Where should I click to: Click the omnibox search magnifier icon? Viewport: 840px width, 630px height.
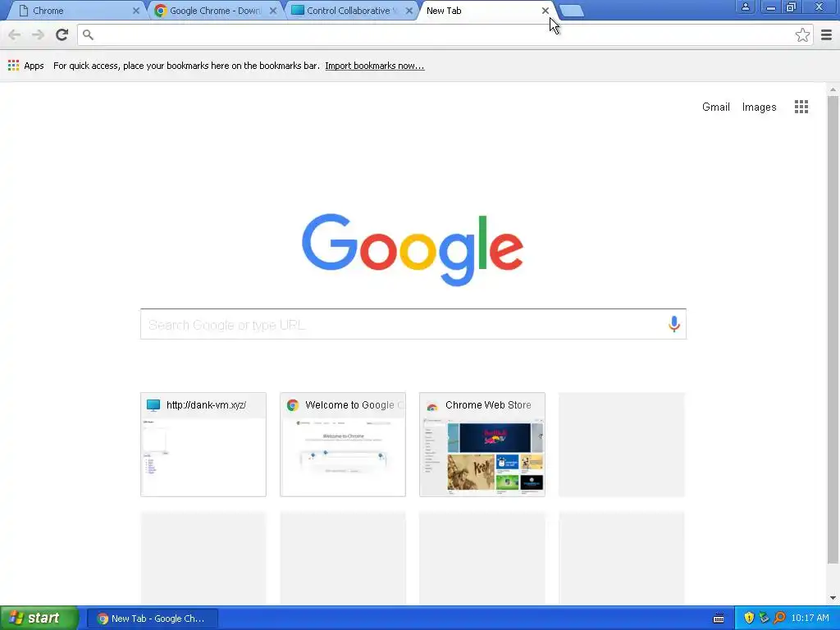88,34
